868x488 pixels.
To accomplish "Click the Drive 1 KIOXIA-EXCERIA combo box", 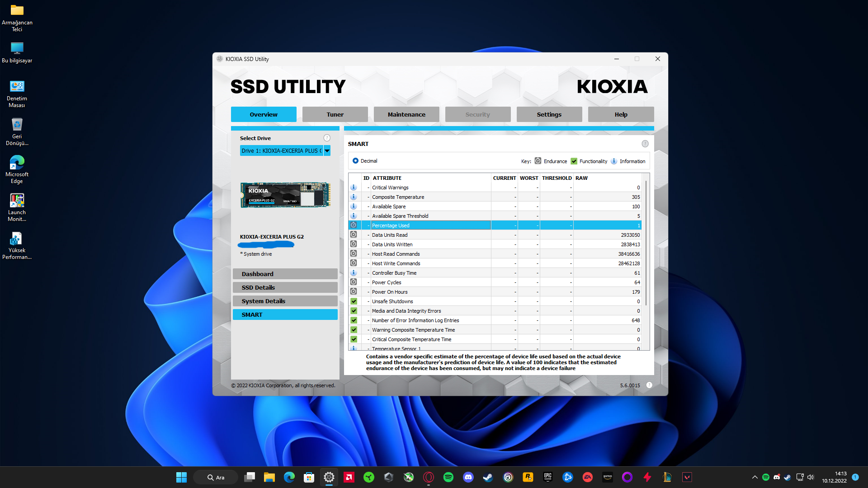I will pos(281,150).
